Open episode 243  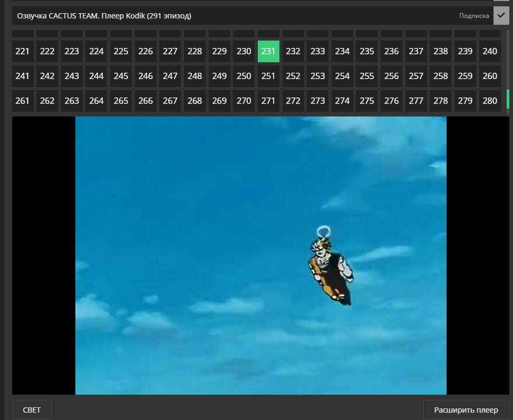(72, 76)
